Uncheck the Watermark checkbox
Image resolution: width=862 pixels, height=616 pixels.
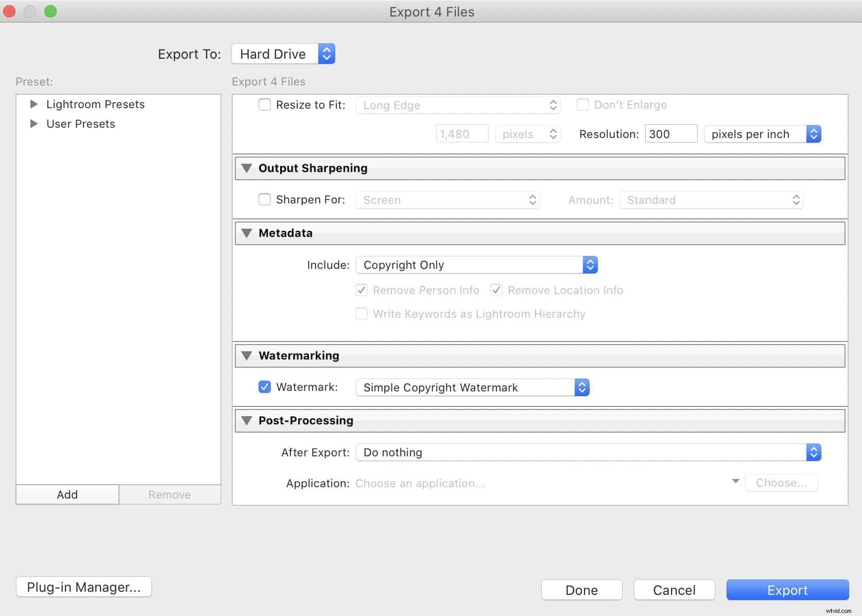pos(265,387)
